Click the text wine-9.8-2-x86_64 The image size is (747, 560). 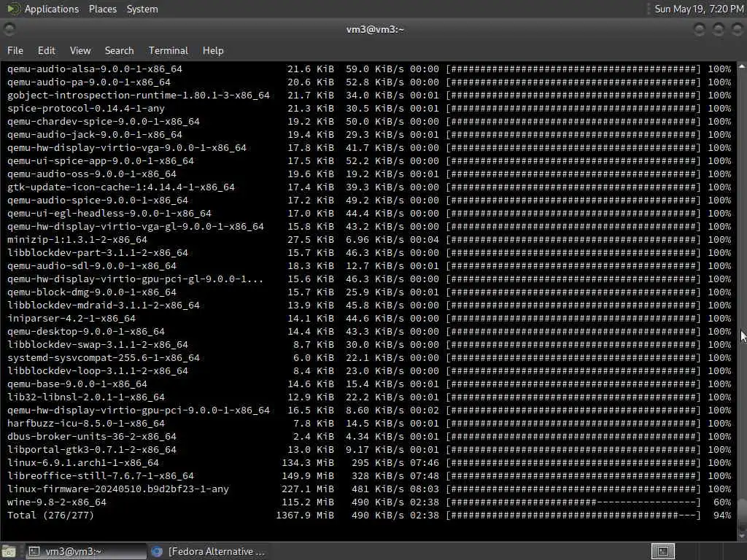[x=57, y=502]
